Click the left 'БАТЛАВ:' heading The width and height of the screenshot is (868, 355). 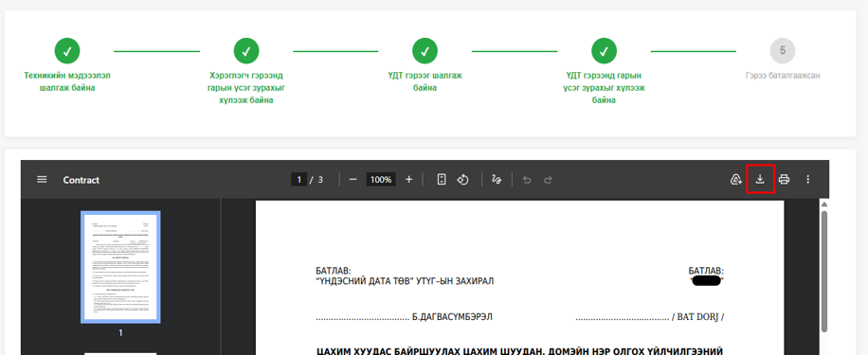[x=334, y=271]
